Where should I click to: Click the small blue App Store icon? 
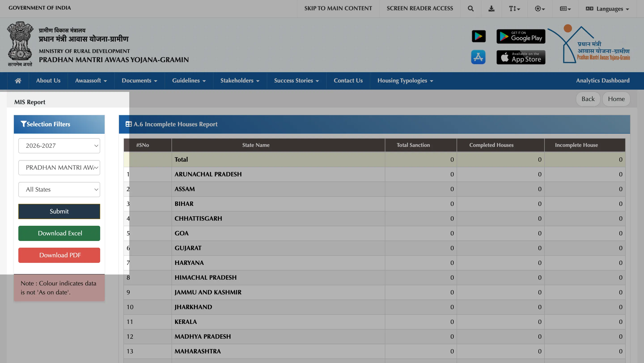478,57
